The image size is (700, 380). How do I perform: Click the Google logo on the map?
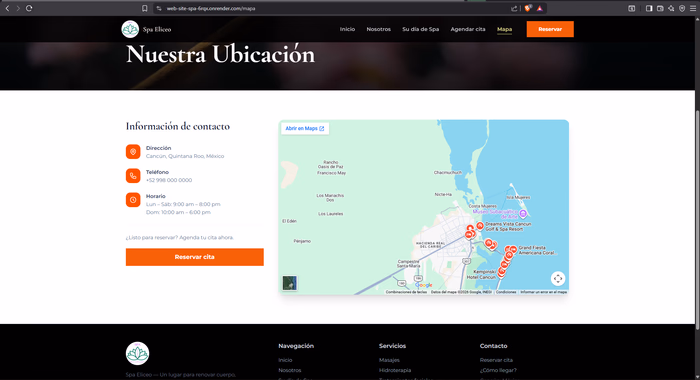click(424, 285)
